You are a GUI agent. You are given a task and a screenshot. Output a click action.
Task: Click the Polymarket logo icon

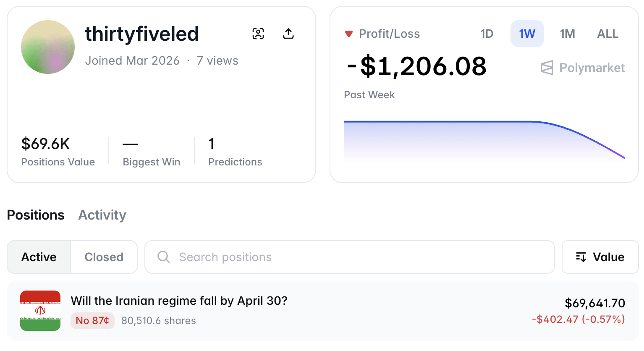[x=547, y=68]
